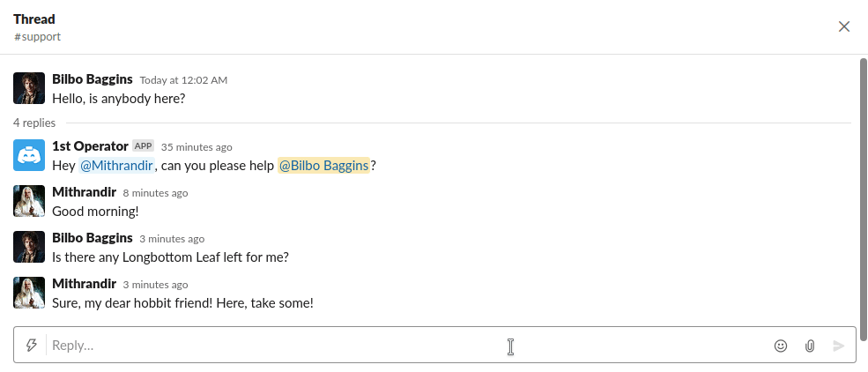Viewport: 868px width, 372px height.
Task: Click Mithrandir's avatar beside Good morning
Action: click(x=29, y=201)
